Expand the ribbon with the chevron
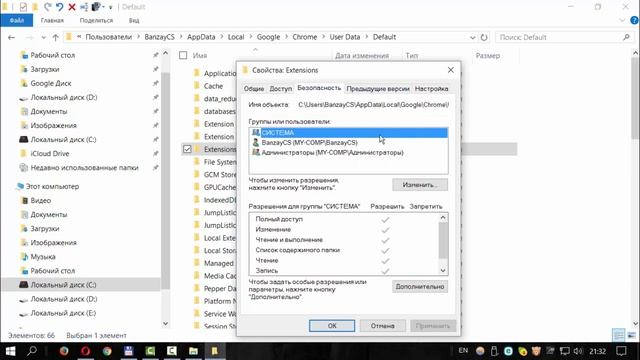 click(622, 20)
